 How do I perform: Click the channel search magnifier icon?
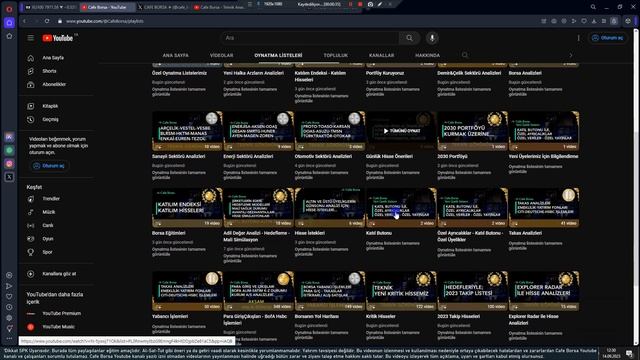(x=464, y=55)
